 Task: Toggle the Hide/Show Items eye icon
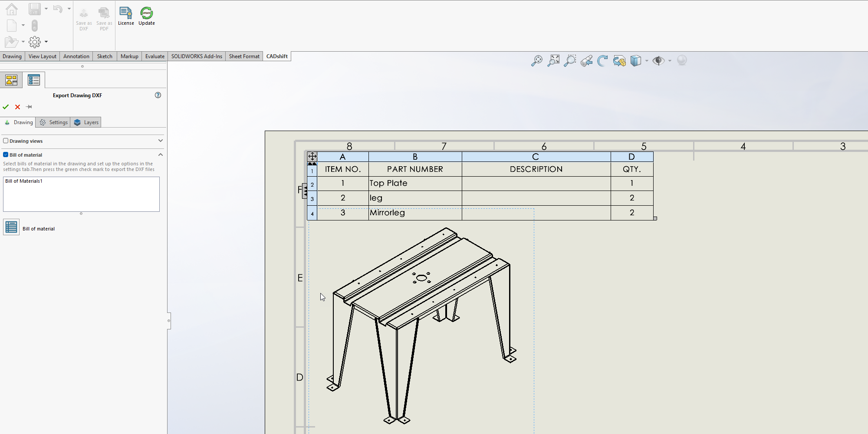coord(658,61)
